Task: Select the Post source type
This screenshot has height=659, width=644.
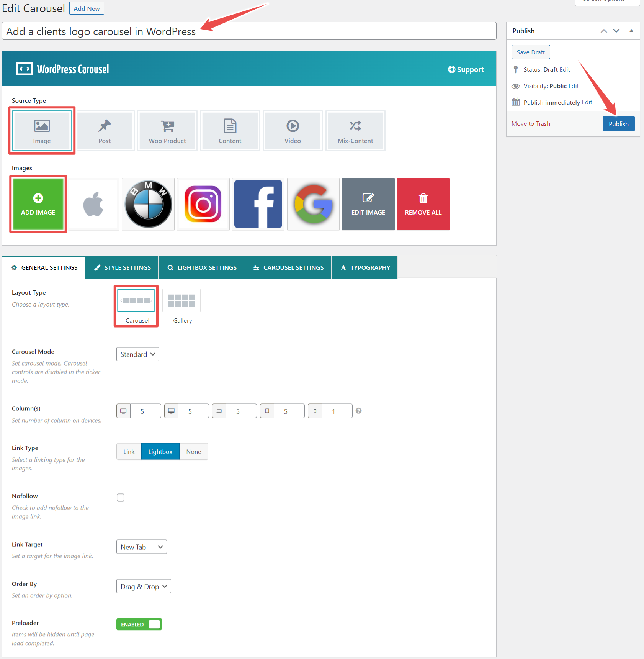Action: (105, 131)
